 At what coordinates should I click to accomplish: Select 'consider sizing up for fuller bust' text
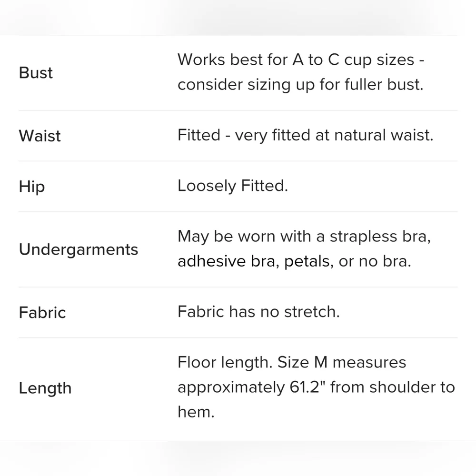click(x=300, y=84)
